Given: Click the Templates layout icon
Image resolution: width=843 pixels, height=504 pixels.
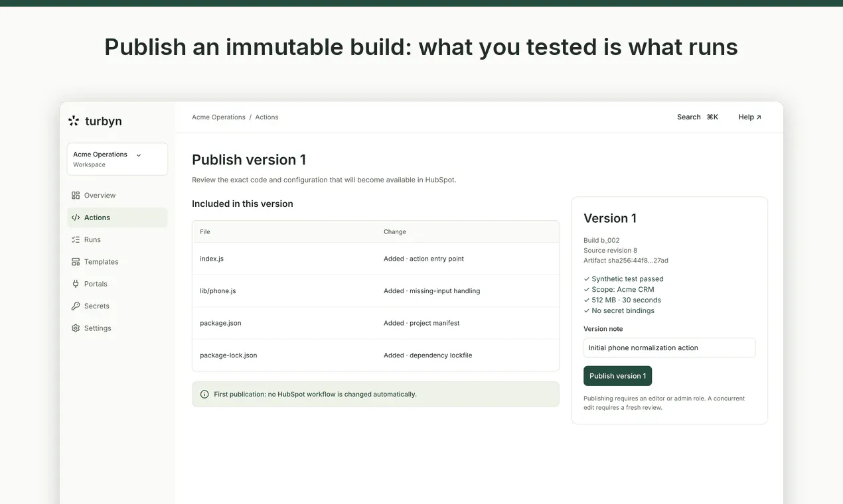Looking at the screenshot, I should [76, 262].
